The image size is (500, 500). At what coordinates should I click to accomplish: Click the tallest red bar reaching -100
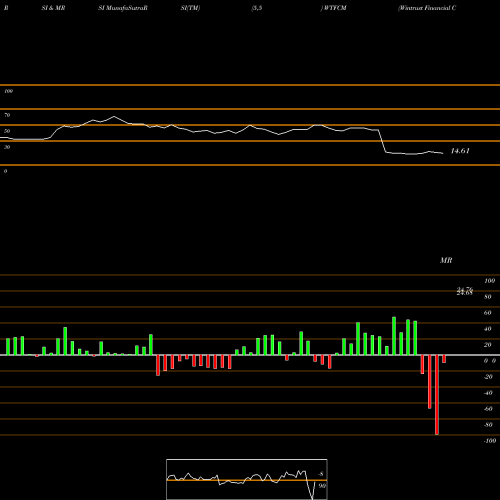437,395
